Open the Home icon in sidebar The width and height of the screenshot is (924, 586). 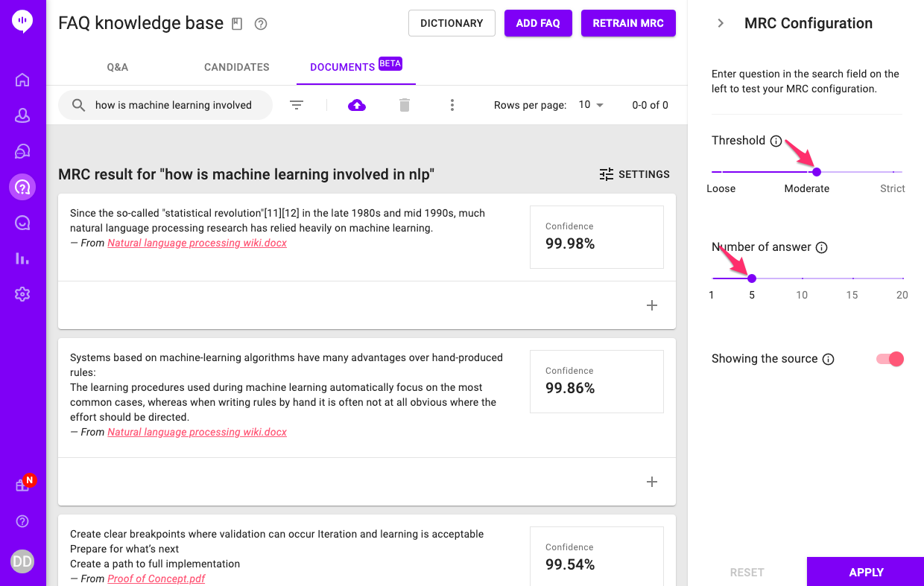(x=22, y=80)
